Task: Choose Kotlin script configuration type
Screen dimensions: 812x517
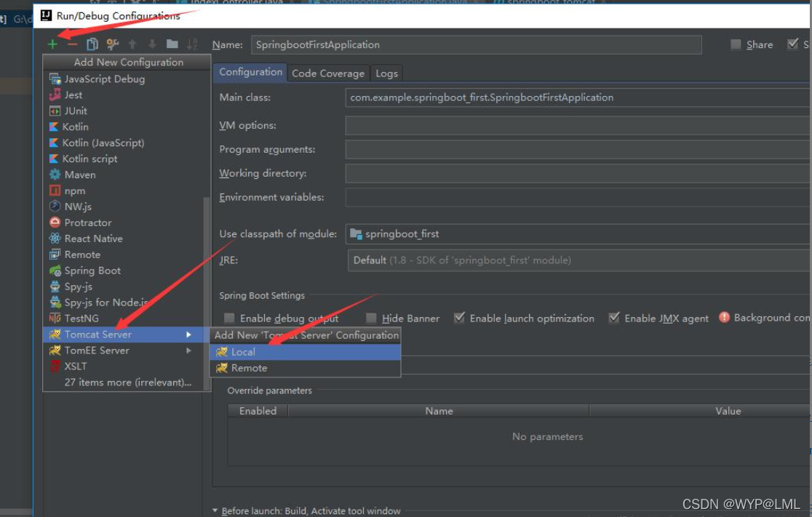Action: pos(127,159)
